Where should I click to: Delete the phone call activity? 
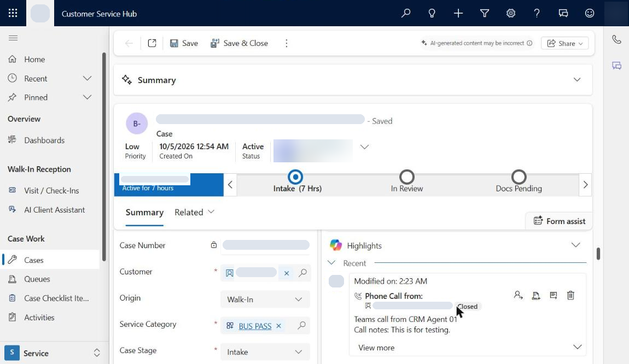(x=571, y=296)
